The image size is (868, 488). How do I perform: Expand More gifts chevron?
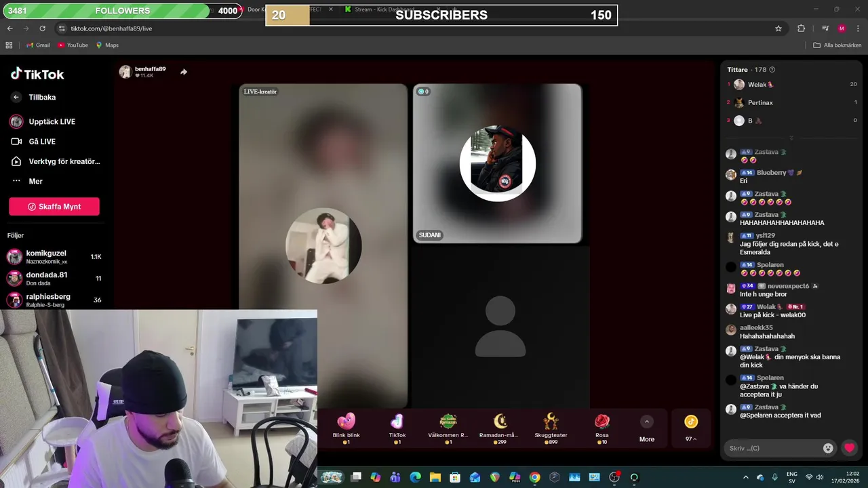647,422
